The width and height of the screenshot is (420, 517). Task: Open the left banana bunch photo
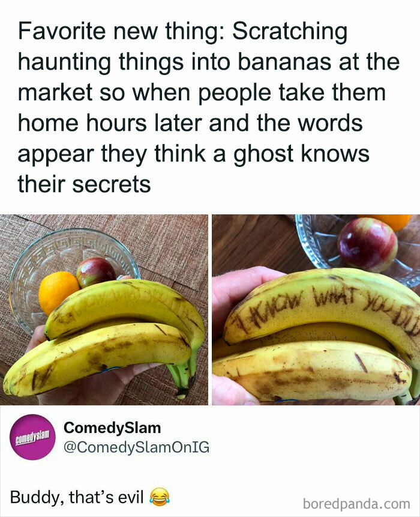pos(104,310)
